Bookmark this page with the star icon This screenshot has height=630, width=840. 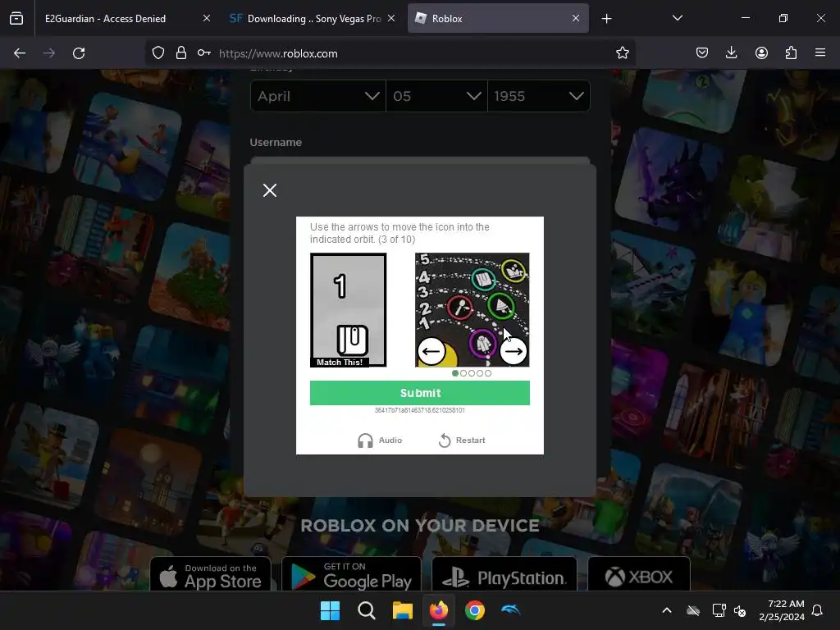[x=622, y=53]
